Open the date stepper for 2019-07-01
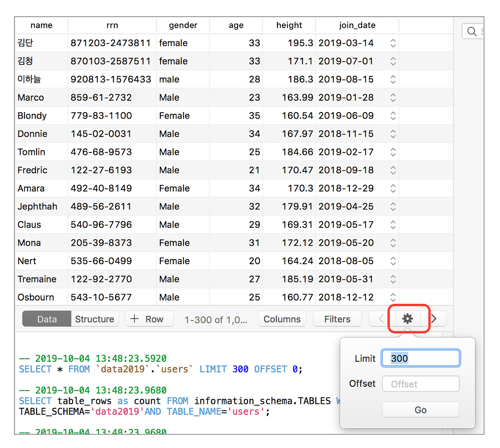 click(393, 61)
